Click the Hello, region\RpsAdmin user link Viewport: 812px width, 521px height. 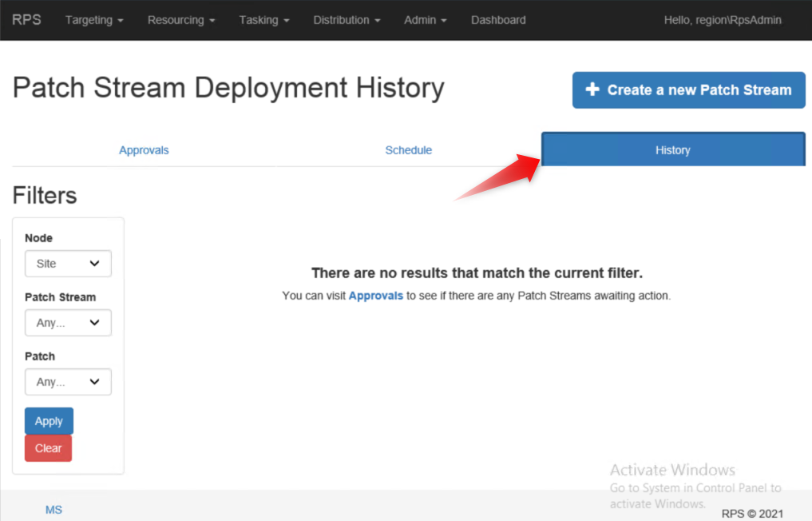(x=723, y=20)
